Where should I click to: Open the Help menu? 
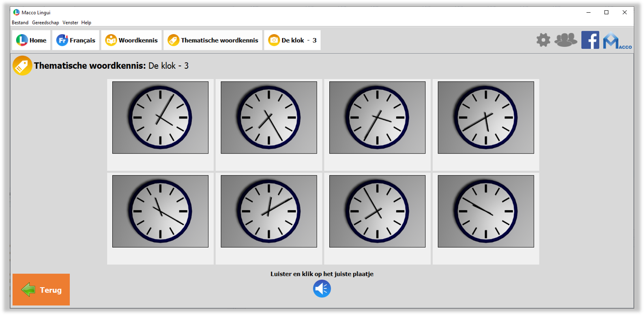(86, 22)
